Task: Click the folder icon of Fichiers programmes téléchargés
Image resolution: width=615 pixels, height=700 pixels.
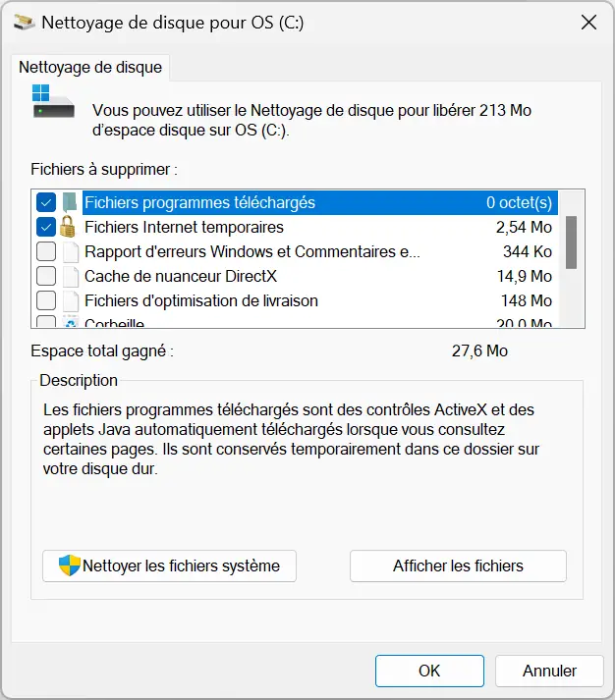Action: coord(69,202)
